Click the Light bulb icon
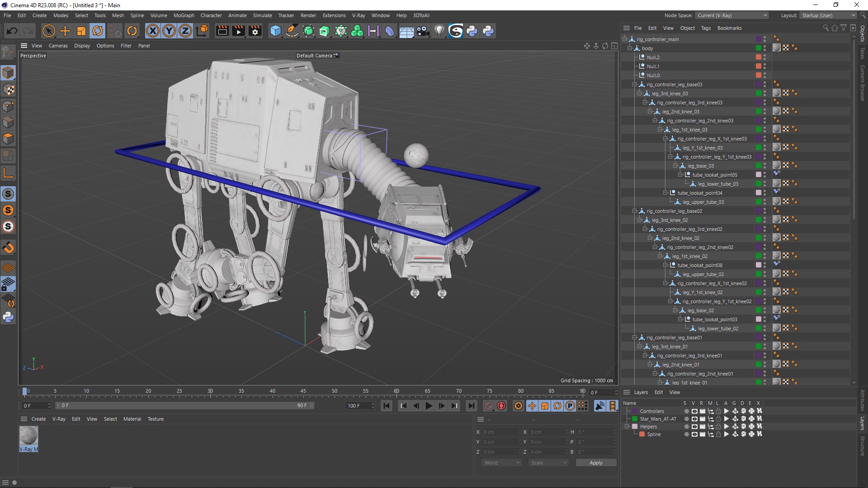868x488 pixels. [439, 31]
